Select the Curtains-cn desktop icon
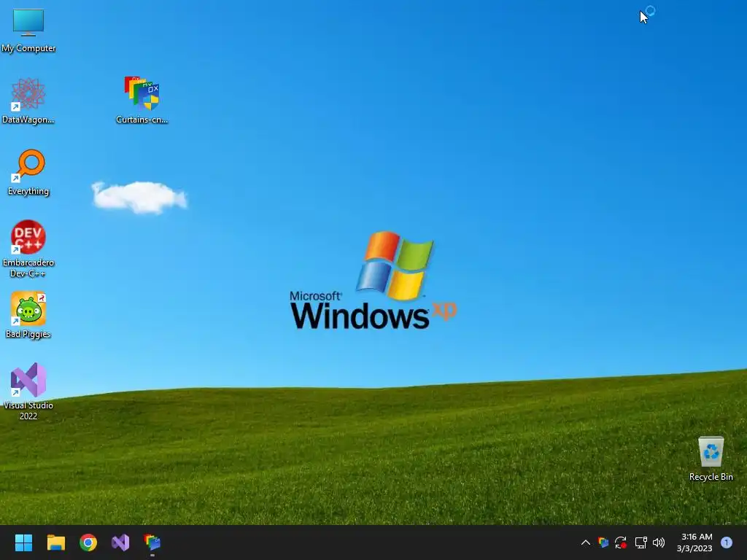This screenshot has height=560, width=747. [x=142, y=101]
